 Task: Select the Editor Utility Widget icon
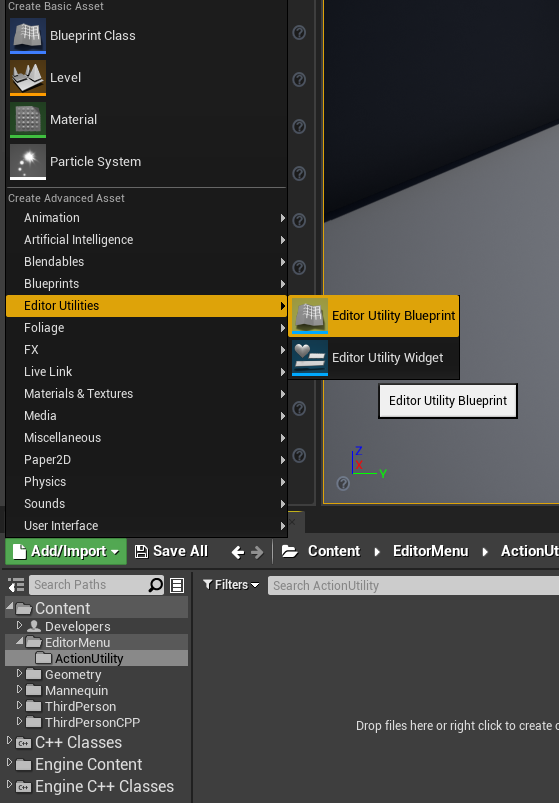coord(310,358)
